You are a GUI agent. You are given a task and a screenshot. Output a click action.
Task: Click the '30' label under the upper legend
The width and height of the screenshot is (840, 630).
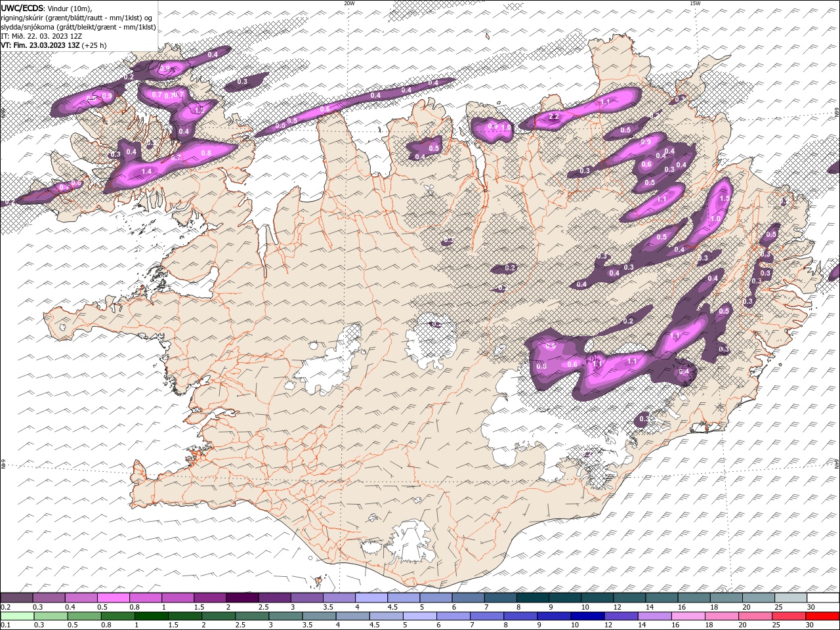pos(812,607)
